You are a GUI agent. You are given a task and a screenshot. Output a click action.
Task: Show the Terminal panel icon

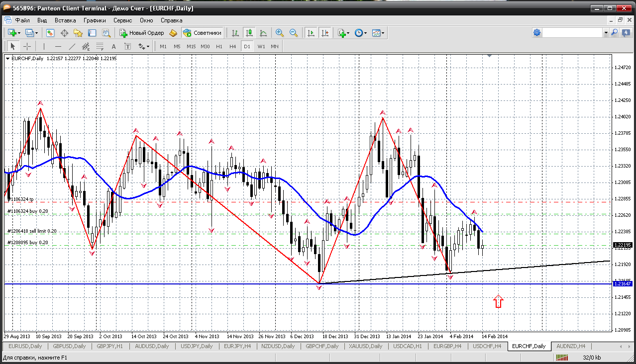92,33
